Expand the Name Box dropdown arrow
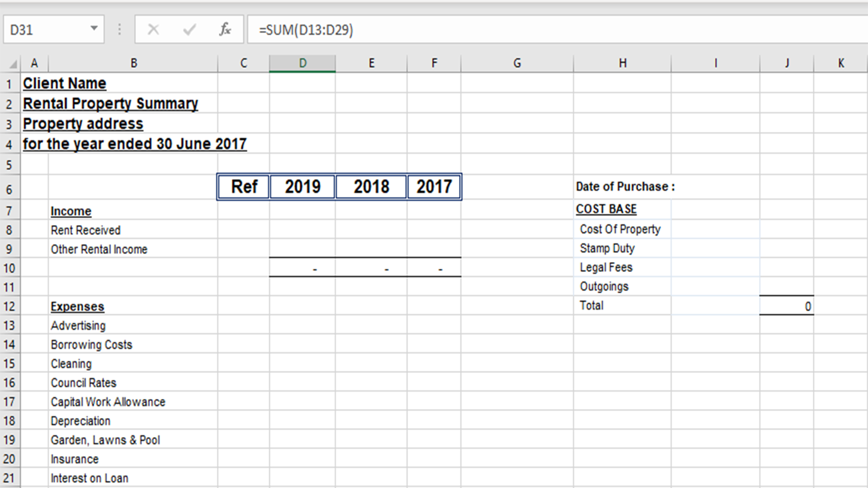This screenshot has width=868, height=488. (x=94, y=28)
